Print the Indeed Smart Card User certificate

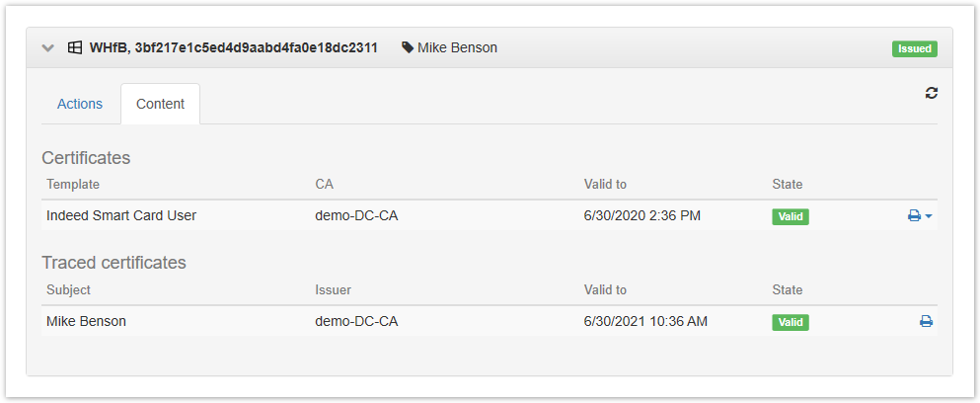pyautogui.click(x=915, y=216)
